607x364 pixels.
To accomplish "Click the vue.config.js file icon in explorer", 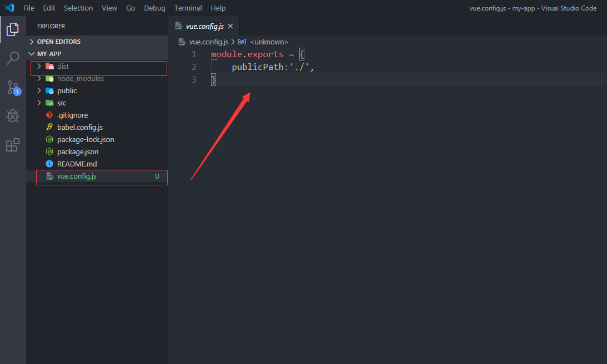I will (x=49, y=176).
